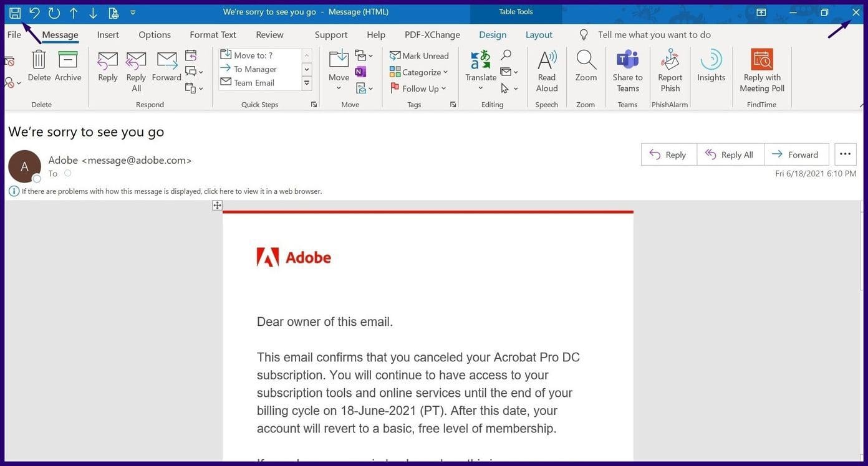Viewport: 868px width, 466px height.
Task: Switch to the Options tab
Action: (155, 35)
